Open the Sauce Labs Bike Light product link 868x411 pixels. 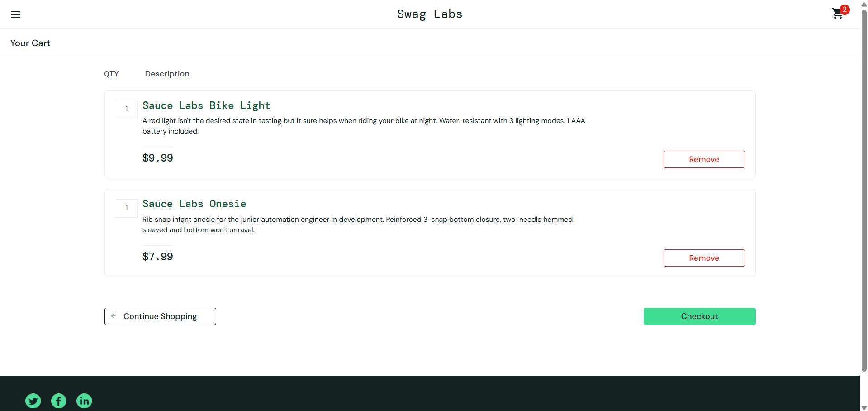pyautogui.click(x=206, y=105)
